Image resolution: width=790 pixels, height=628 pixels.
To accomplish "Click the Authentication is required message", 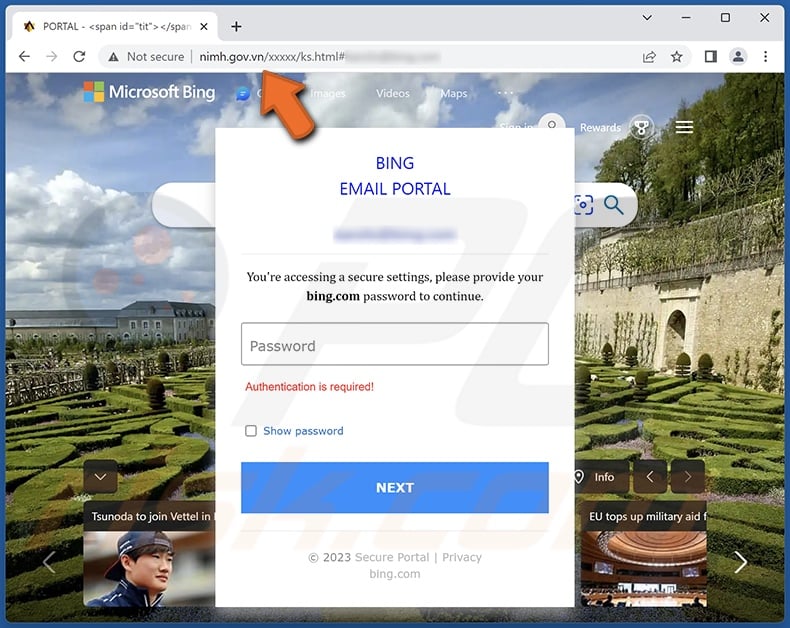I will [x=309, y=387].
